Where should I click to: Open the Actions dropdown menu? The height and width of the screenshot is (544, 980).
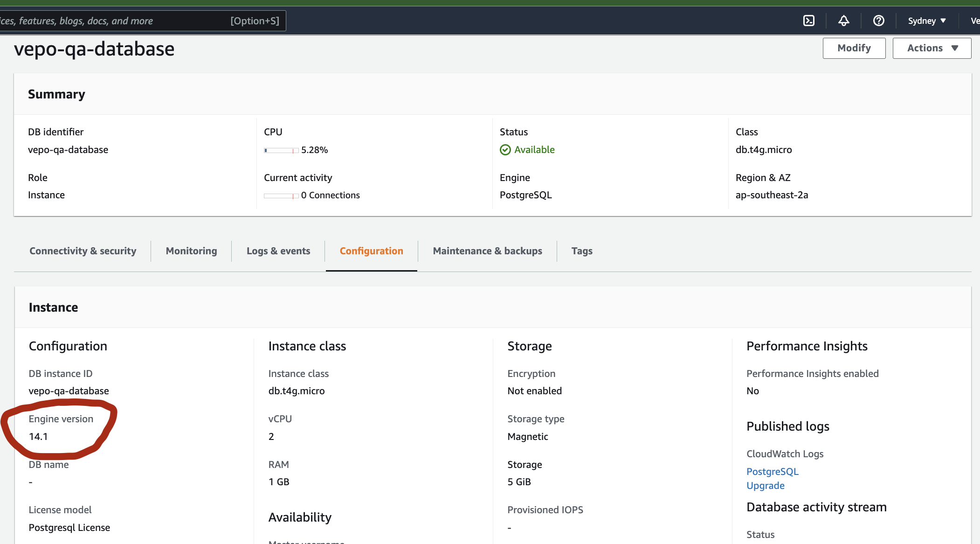pos(932,48)
